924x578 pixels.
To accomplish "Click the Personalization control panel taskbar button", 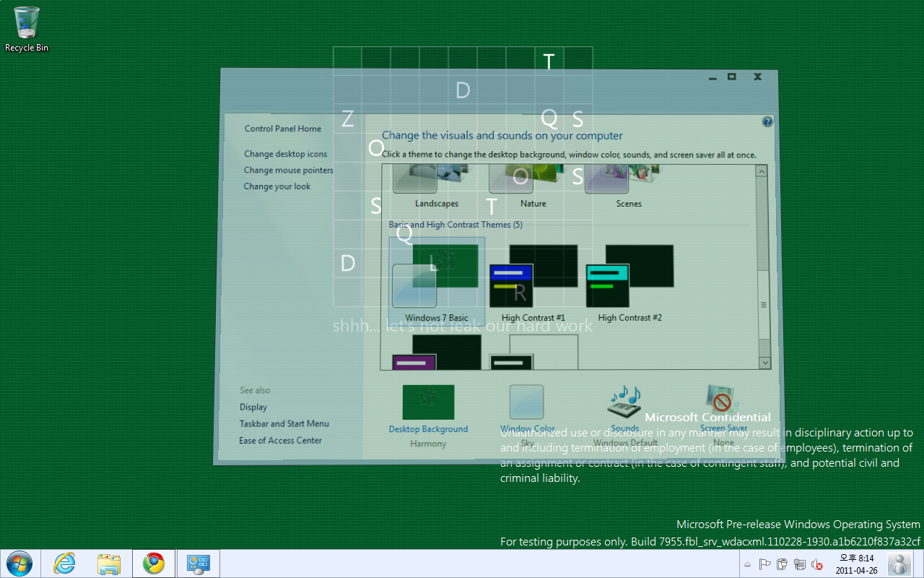I will [x=198, y=564].
